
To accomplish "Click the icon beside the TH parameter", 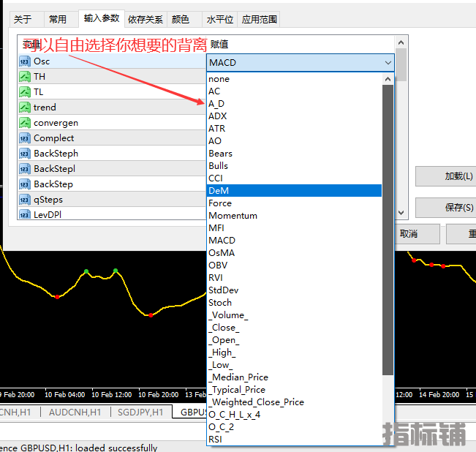I will (25, 77).
